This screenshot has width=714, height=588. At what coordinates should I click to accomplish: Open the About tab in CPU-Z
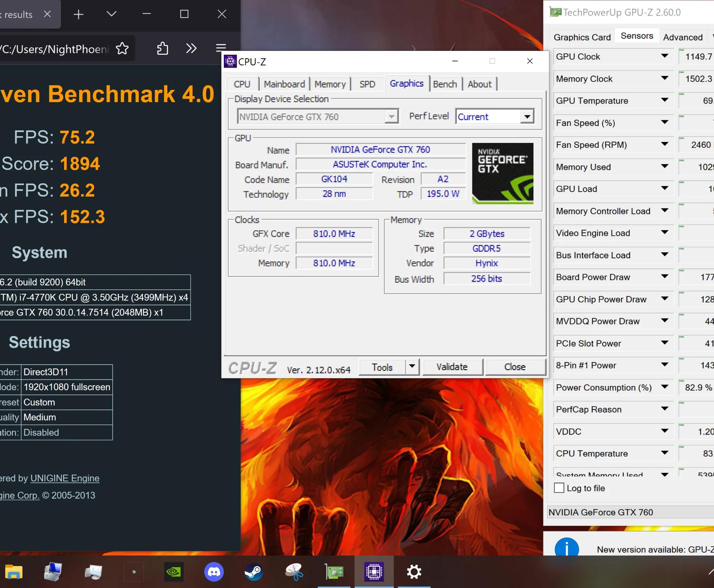point(480,84)
